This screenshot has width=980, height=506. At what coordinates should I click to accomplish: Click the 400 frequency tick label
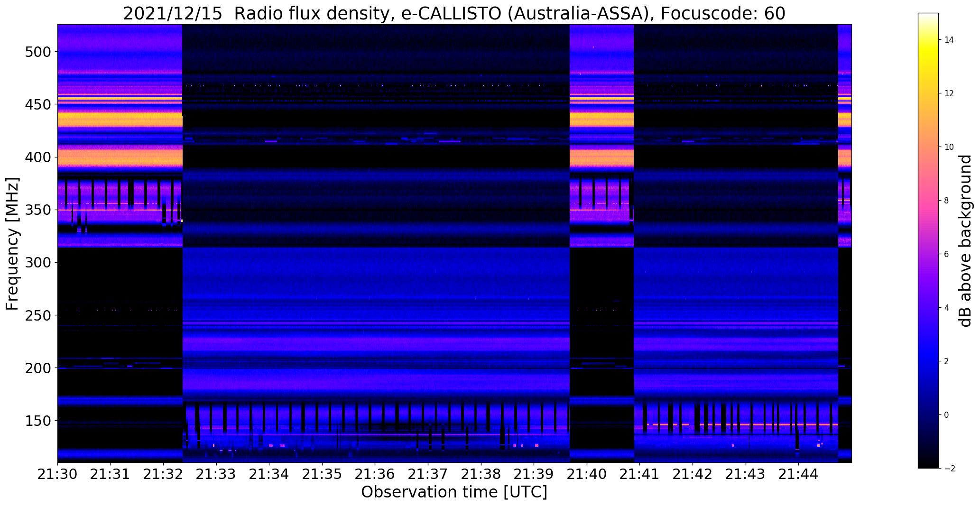(37, 157)
